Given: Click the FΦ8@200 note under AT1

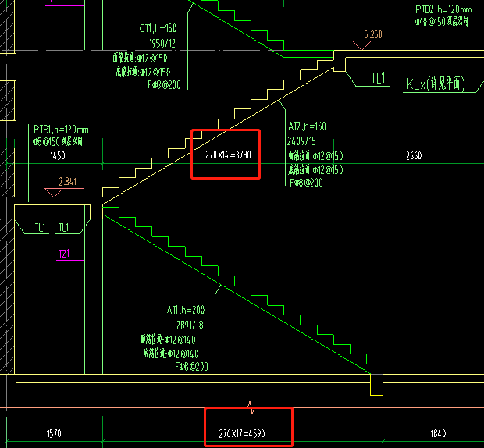Looking at the screenshot, I should click(191, 366).
